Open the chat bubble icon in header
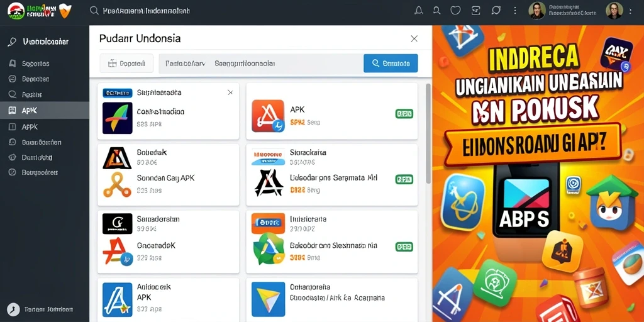The width and height of the screenshot is (644, 322). point(496,10)
